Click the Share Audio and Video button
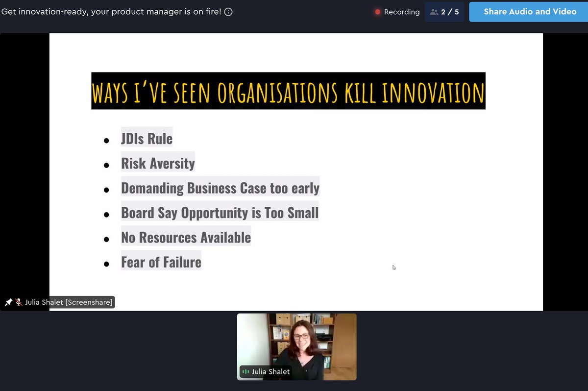Screen dimensions: 588x391 528,11
